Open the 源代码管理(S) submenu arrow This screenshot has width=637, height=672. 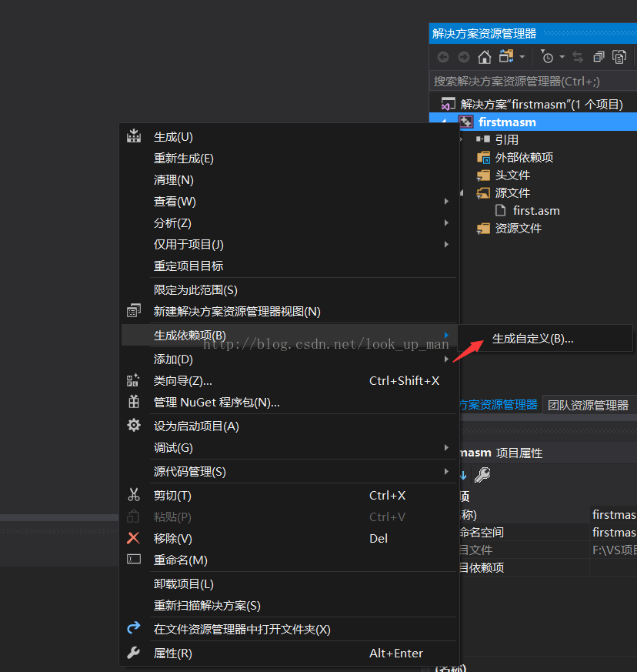pyautogui.click(x=446, y=472)
